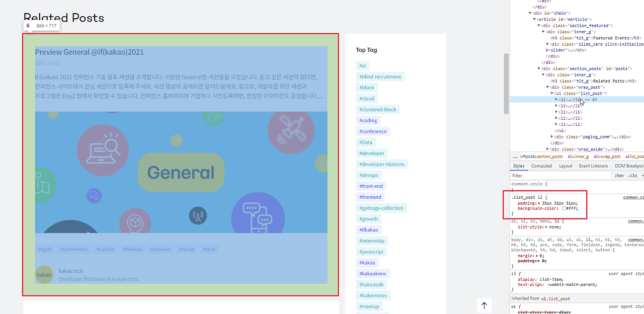Click the #garbage-collection tag

pyautogui.click(x=381, y=208)
